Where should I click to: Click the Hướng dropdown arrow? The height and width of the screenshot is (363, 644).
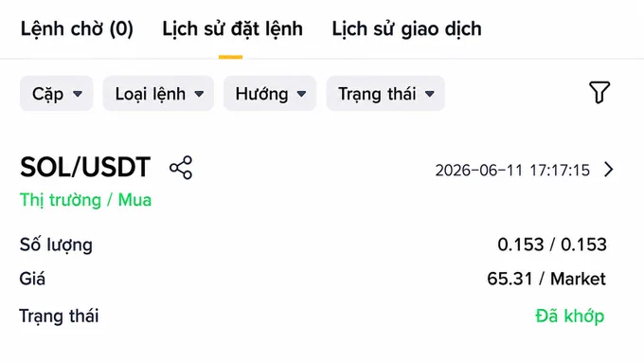tap(301, 94)
